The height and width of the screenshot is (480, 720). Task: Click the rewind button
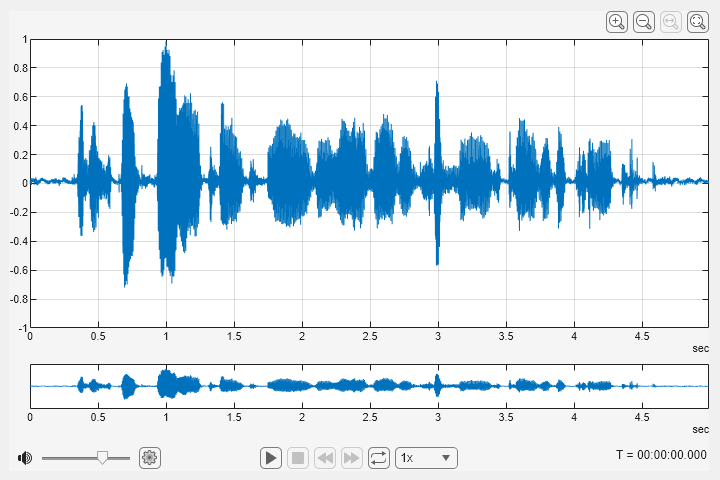pos(325,458)
